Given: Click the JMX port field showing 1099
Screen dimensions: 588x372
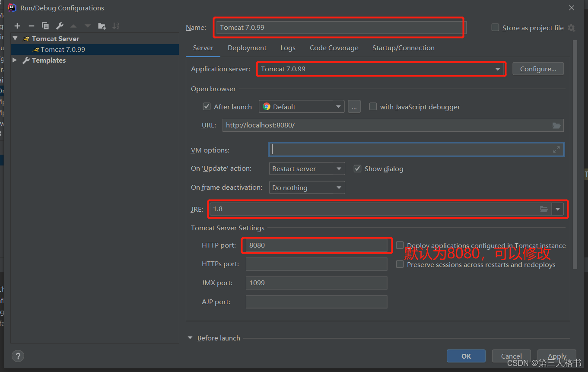Looking at the screenshot, I should pyautogui.click(x=316, y=283).
